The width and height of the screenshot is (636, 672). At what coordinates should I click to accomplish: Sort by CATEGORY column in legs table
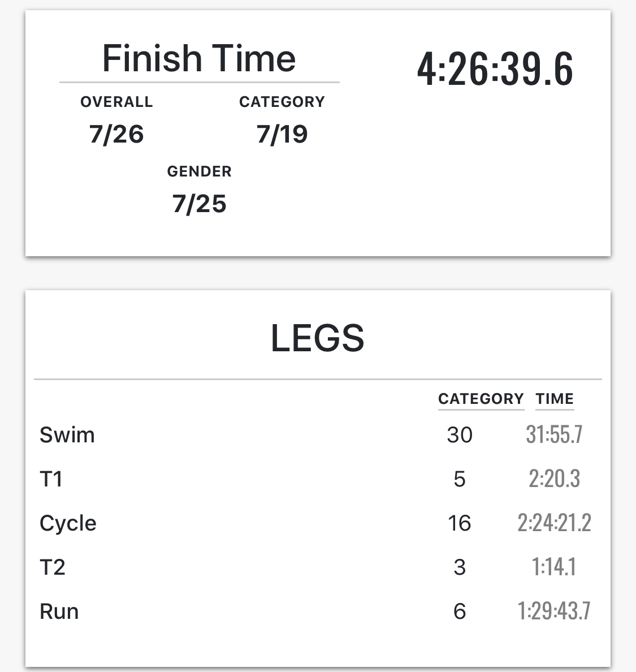point(481,399)
